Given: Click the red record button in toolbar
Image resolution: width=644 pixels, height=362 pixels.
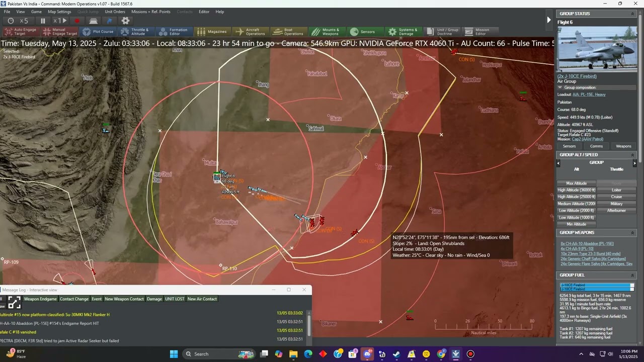Looking at the screenshot, I should 77,21.
